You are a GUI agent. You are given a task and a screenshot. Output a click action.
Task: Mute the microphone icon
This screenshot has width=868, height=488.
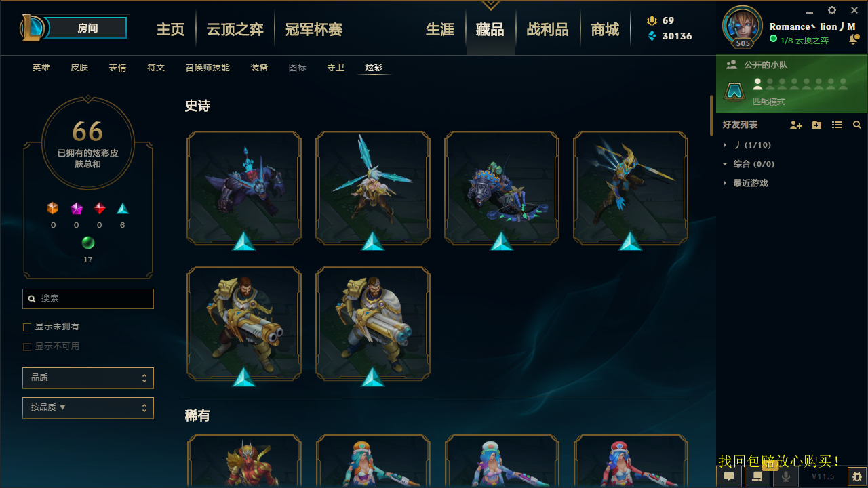786,476
